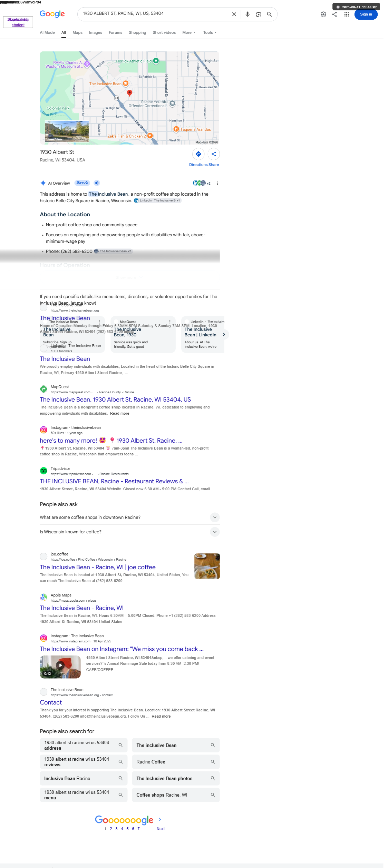Open the Contact page result link
Viewport: 388px width, 868px height.
pos(51,702)
